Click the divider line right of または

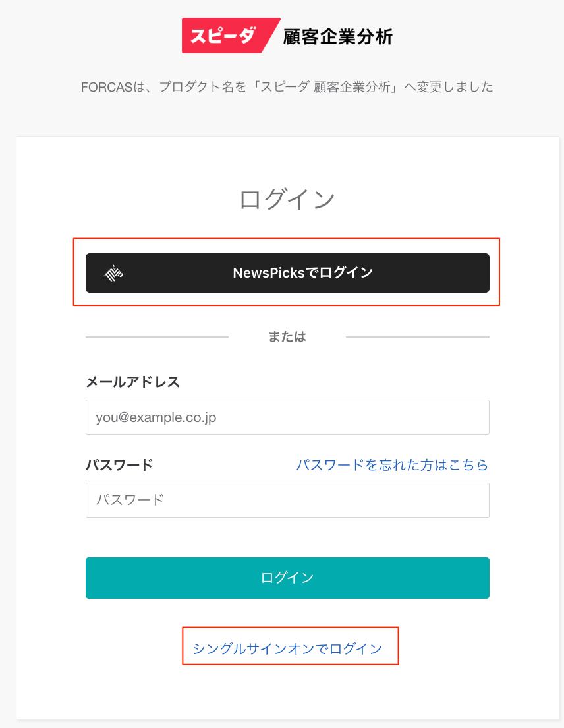point(418,337)
